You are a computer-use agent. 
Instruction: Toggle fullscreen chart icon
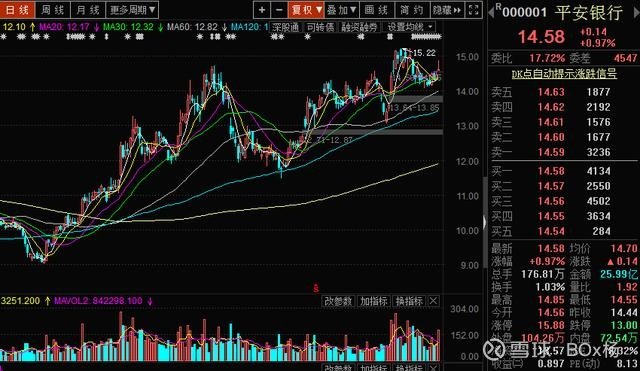pyautogui.click(x=473, y=10)
